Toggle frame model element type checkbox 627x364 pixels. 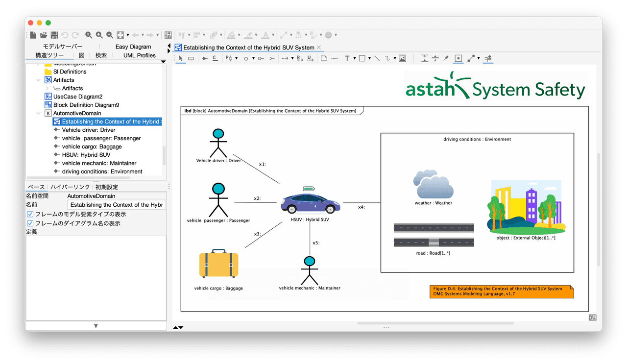[x=30, y=215]
